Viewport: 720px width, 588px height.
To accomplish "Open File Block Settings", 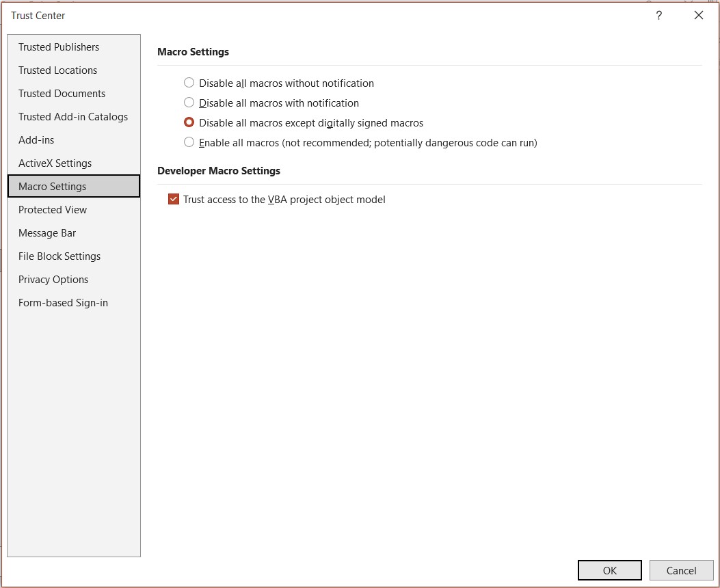I will [x=59, y=256].
